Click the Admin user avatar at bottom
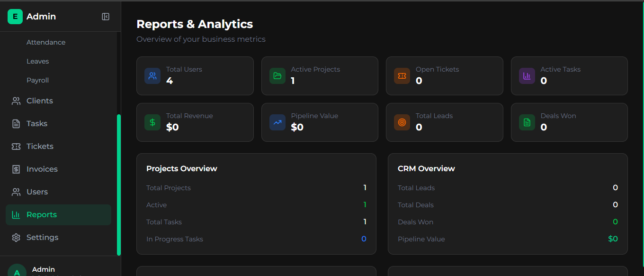 17,271
